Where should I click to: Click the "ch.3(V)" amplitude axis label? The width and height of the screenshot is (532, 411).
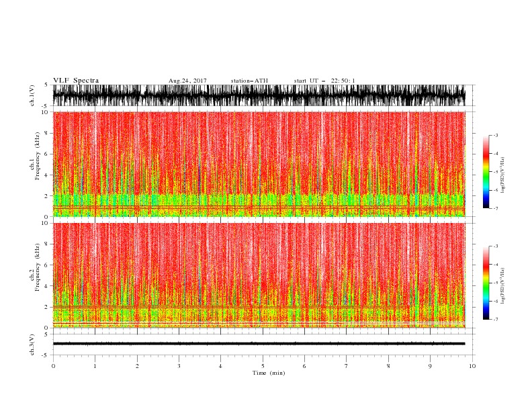coord(32,345)
